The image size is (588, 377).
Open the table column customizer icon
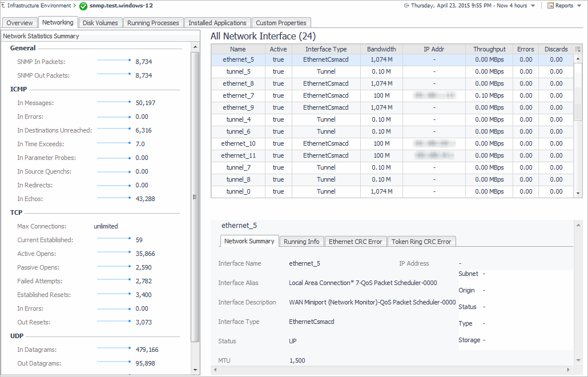[578, 50]
